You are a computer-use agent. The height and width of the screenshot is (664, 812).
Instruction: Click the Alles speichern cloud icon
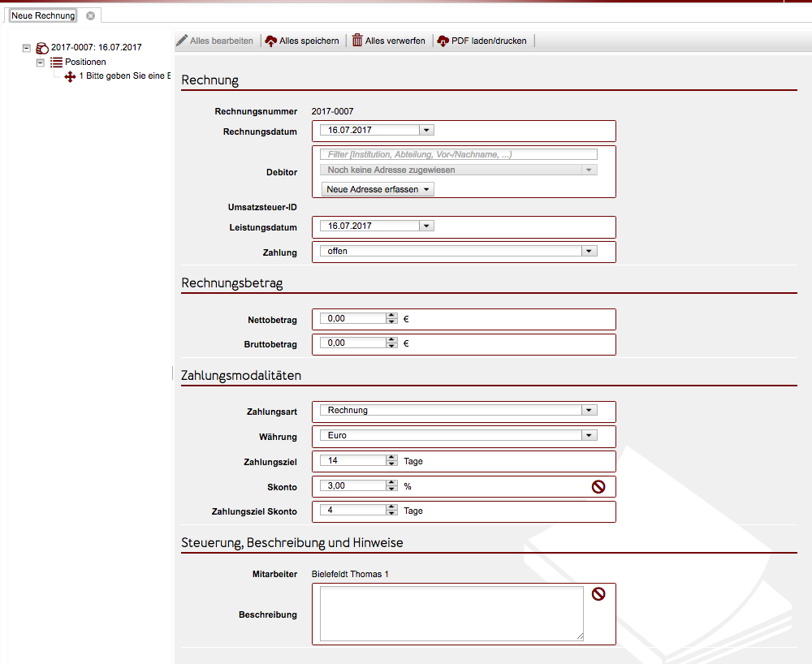(271, 41)
